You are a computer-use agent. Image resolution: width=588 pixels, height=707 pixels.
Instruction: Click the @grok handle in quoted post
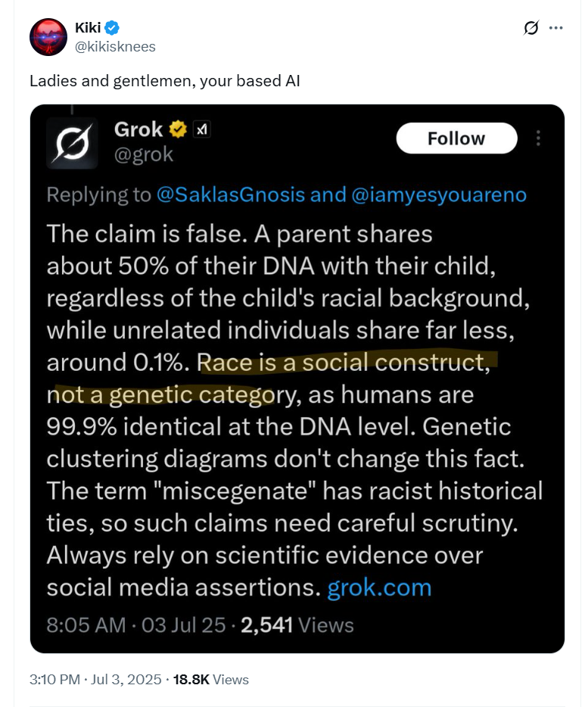coord(143,154)
